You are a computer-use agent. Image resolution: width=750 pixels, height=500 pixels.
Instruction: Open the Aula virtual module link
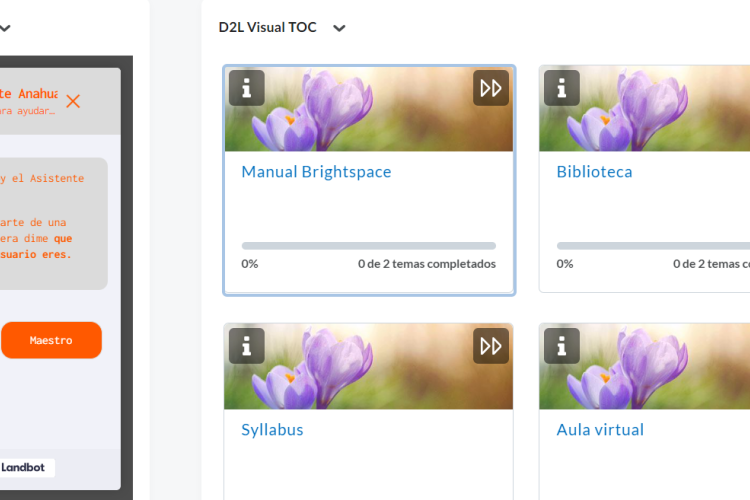(x=600, y=430)
